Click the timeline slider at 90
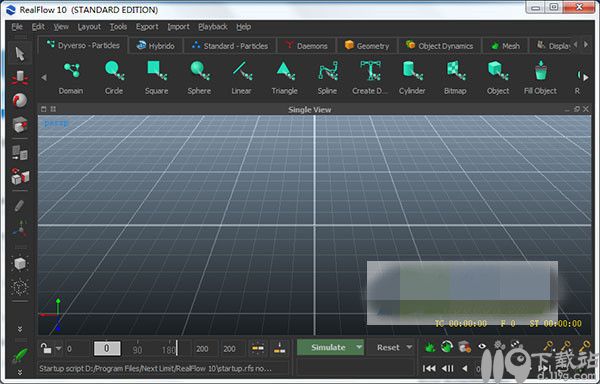 coord(137,349)
